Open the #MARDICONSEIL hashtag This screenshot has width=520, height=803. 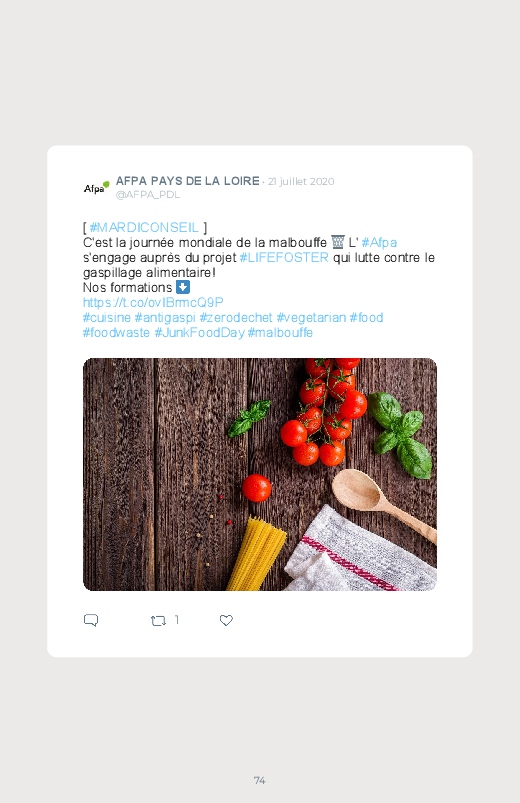(144, 227)
